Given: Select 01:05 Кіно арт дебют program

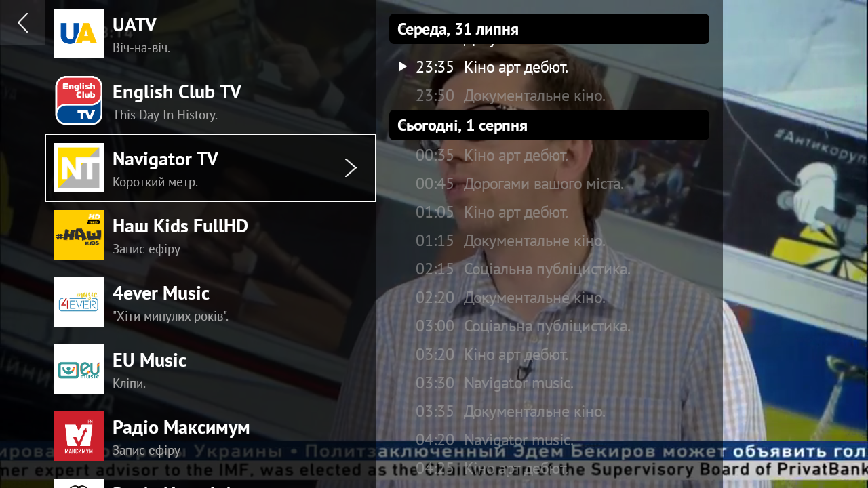Looking at the screenshot, I should click(492, 212).
